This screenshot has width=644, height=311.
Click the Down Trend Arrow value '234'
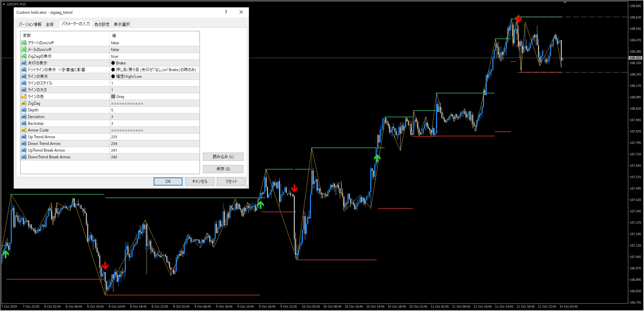114,144
